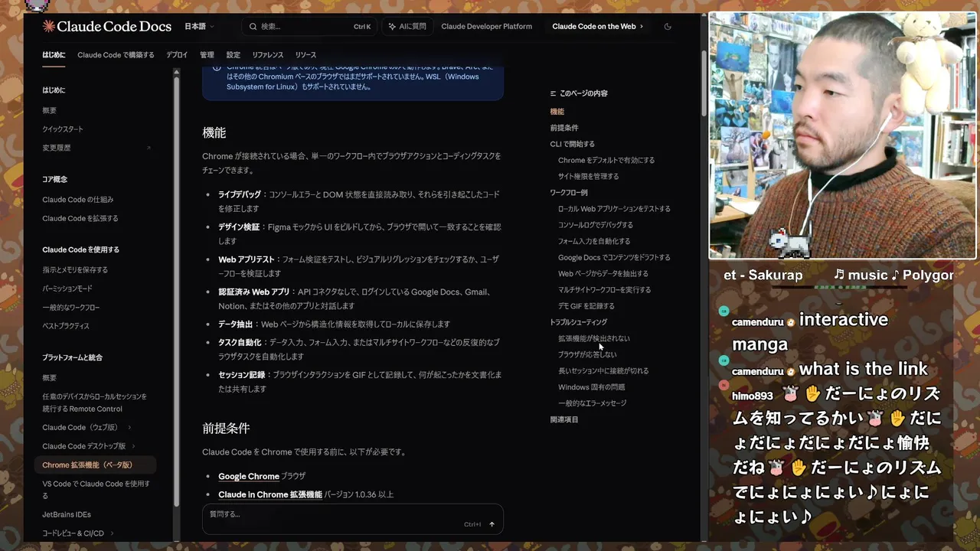The height and width of the screenshot is (551, 980).
Task: Open the AIに質問 assistant button
Action: 407,26
